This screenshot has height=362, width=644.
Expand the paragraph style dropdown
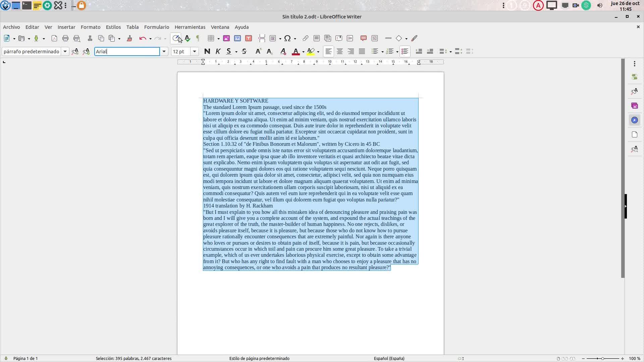65,52
